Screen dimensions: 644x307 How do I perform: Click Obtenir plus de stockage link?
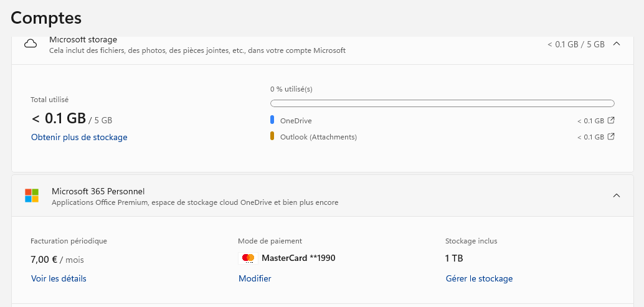[x=79, y=137]
